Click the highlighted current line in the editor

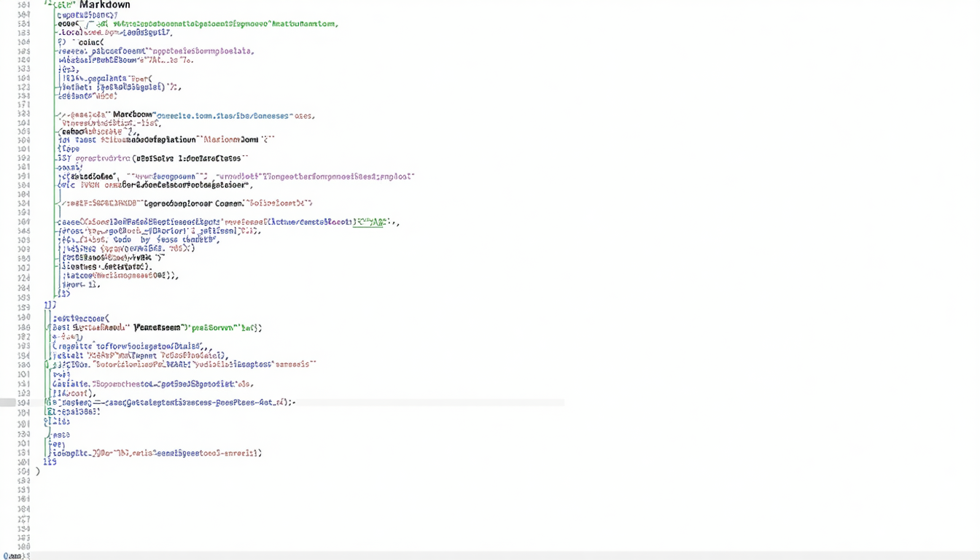[x=365, y=402]
